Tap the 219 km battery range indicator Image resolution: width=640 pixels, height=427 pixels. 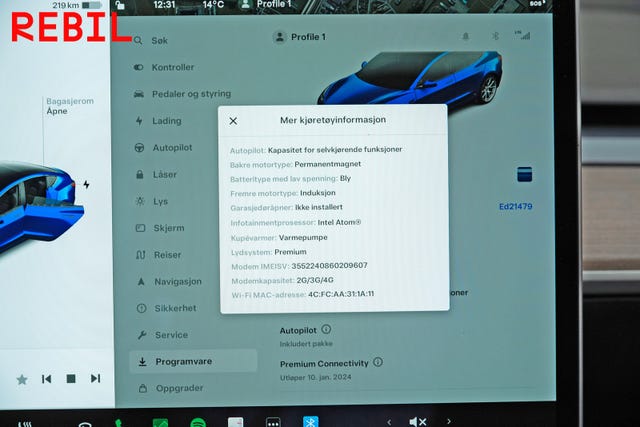click(76, 5)
